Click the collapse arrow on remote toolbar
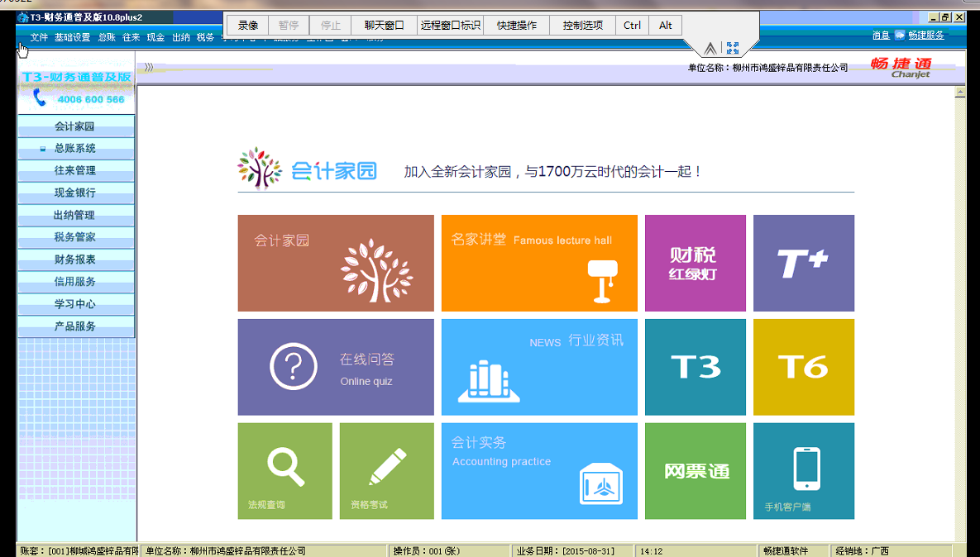The width and height of the screenshot is (980, 557). pyautogui.click(x=710, y=48)
